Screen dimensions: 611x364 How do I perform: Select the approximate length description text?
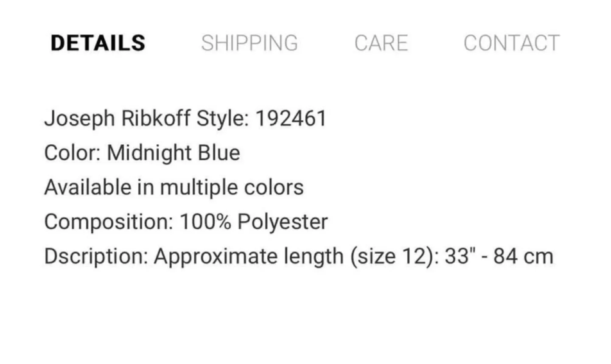click(x=299, y=255)
